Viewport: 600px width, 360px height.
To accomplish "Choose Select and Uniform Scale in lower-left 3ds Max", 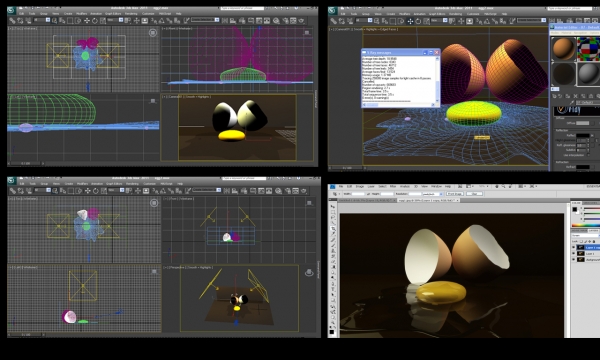I will [x=104, y=191].
